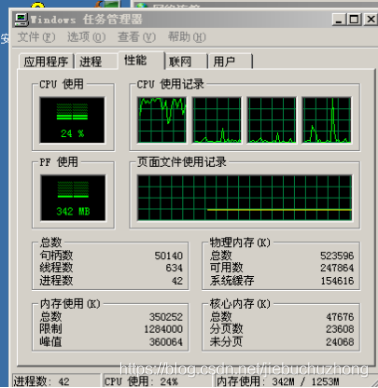Switch to the 应用程序 tab
This screenshot has width=378, height=388.
(46, 61)
